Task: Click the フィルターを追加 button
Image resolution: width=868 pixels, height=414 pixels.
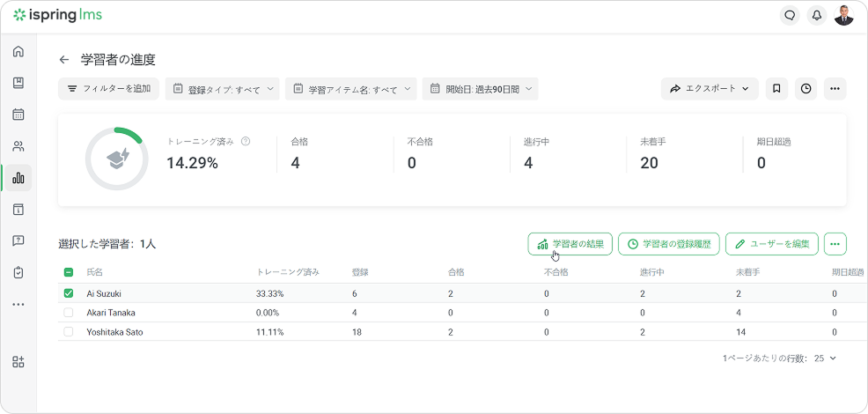Action: pos(109,89)
